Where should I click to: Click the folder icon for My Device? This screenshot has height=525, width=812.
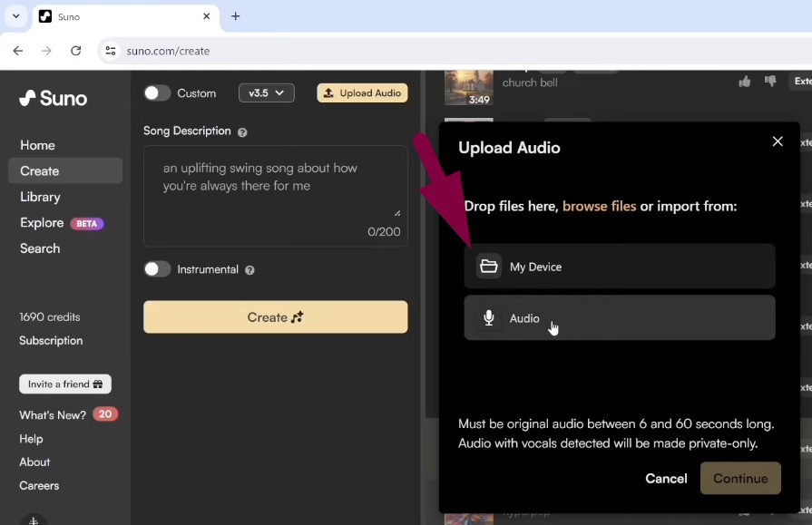[488, 266]
